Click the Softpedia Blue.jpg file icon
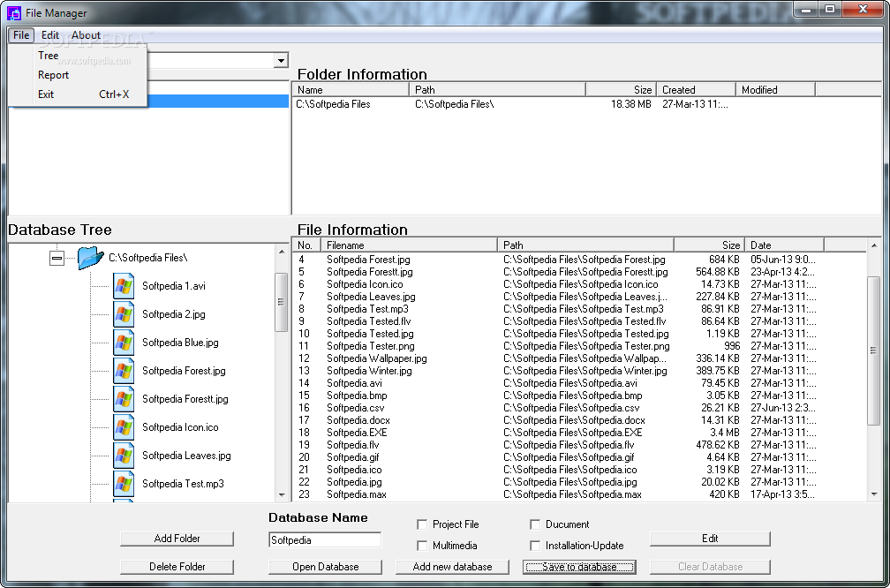 (x=124, y=343)
